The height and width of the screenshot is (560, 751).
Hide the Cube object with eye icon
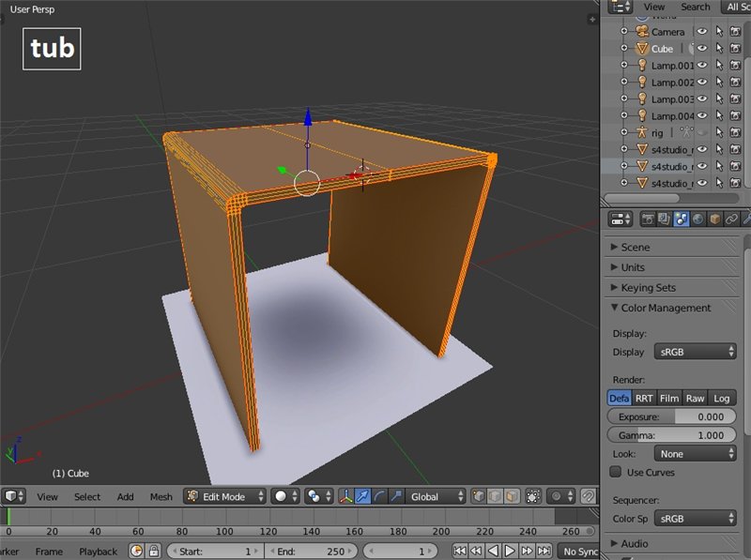pyautogui.click(x=701, y=49)
